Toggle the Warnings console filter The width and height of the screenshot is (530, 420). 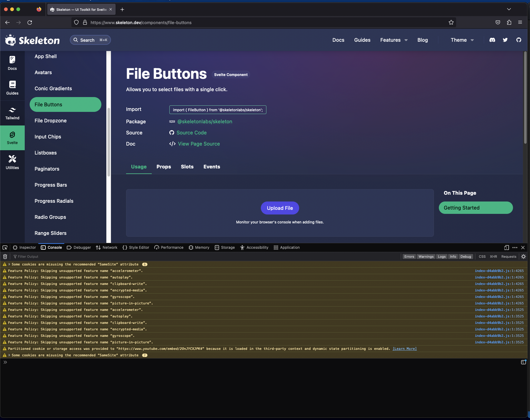tap(426, 256)
